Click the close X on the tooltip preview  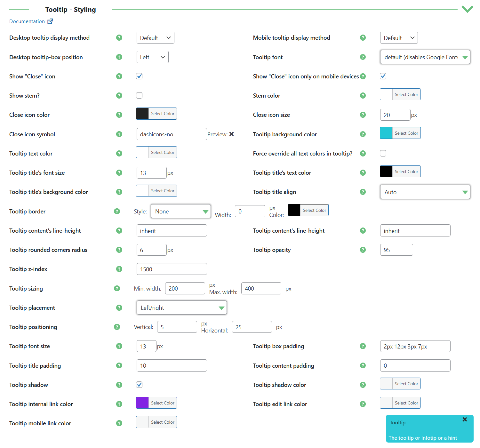[x=465, y=419]
